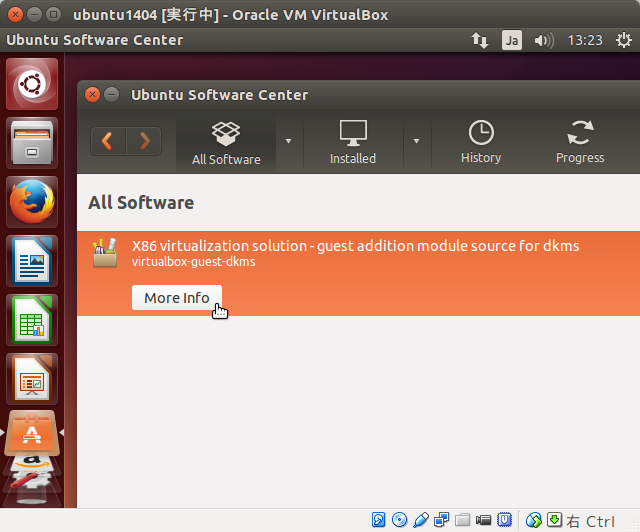This screenshot has width=640, height=532.
Task: Open the system power gear menu
Action: point(624,40)
